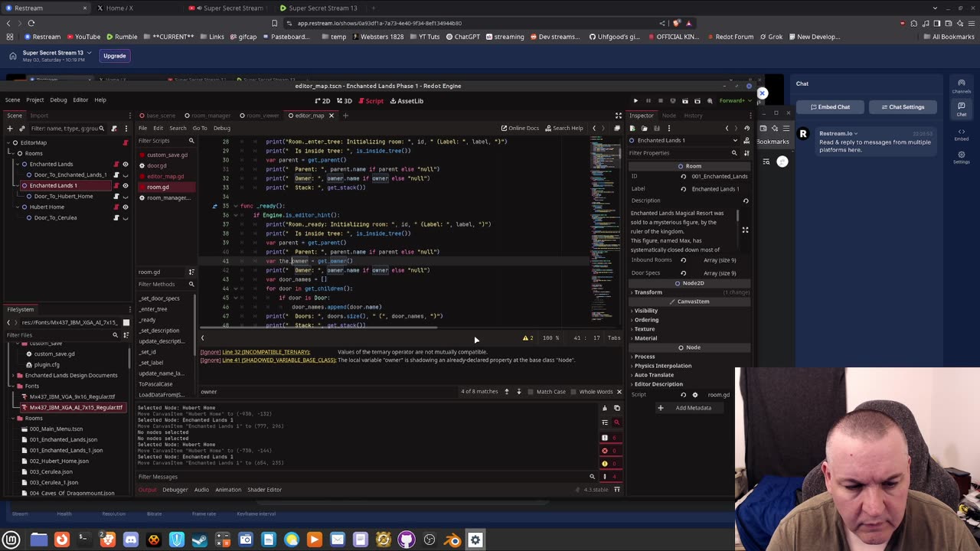Viewport: 980px width, 551px height.
Task: Open the Project menu
Action: 34,99
